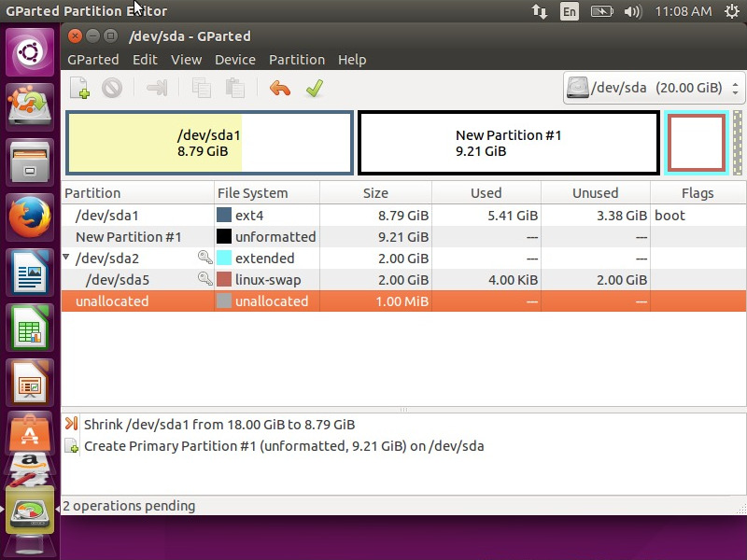747x560 pixels.
Task: Open LibreOffice Calc from launcher
Action: [30, 328]
